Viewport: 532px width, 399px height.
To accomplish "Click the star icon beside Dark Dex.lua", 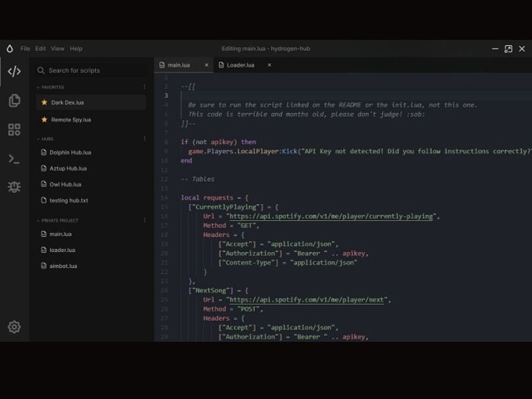I will (44, 102).
